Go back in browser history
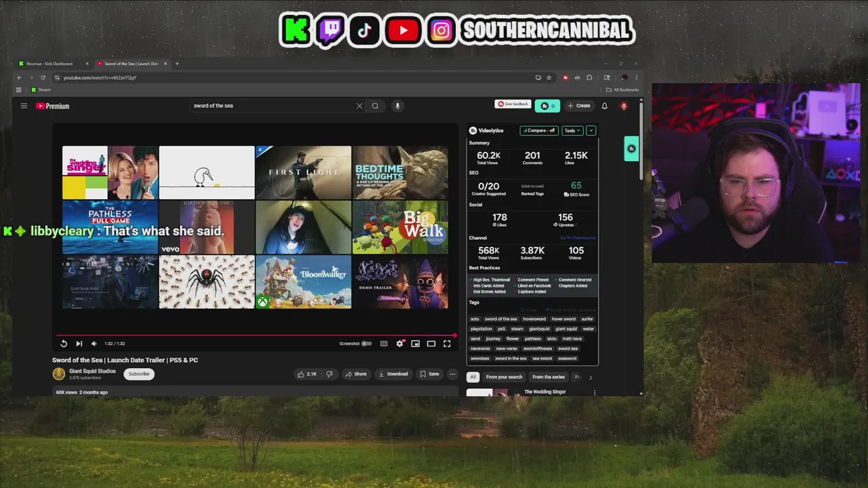868x488 pixels. click(19, 78)
